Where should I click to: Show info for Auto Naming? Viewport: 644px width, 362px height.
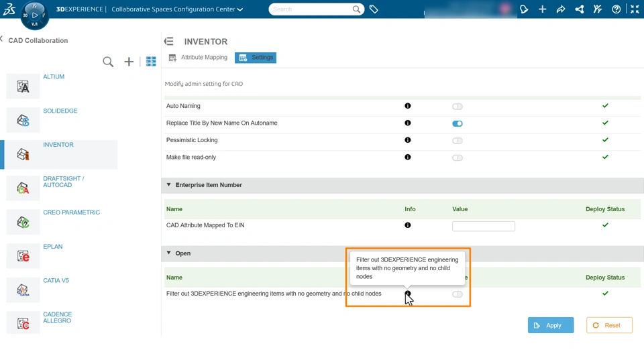point(407,106)
